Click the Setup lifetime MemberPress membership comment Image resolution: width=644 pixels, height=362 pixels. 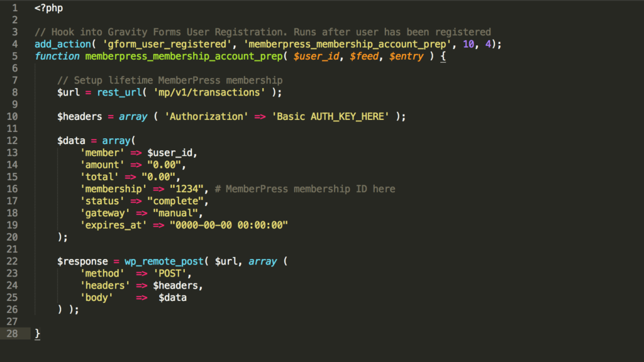click(170, 80)
